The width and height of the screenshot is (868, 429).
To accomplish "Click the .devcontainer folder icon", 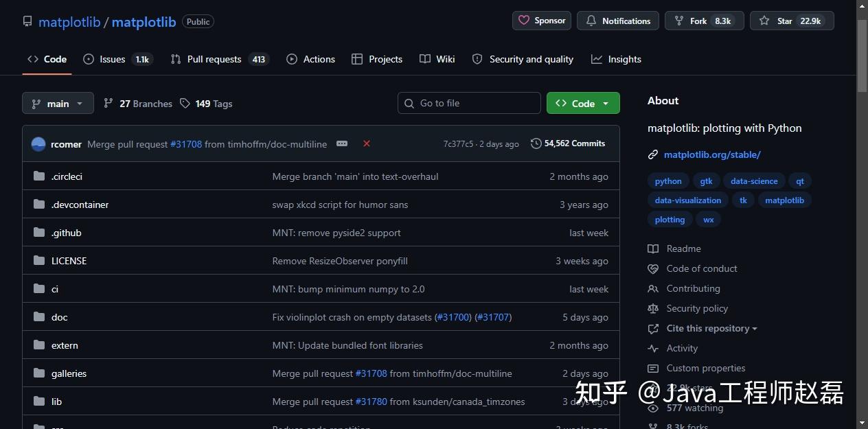I will pos(39,205).
